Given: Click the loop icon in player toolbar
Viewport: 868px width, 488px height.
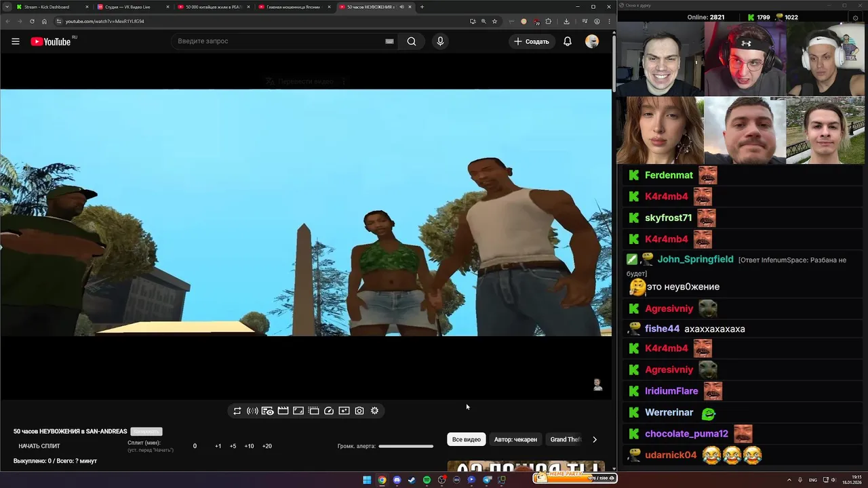Looking at the screenshot, I should [237, 411].
